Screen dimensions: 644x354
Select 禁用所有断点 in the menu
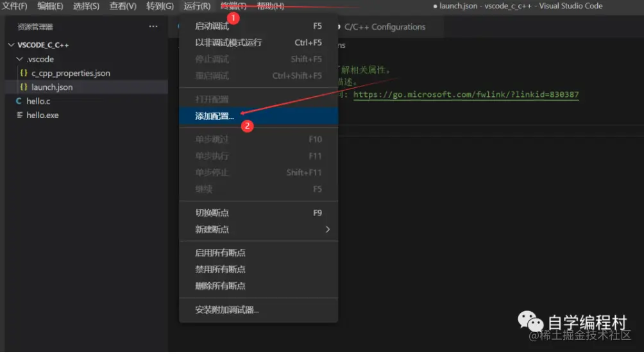coord(258,269)
